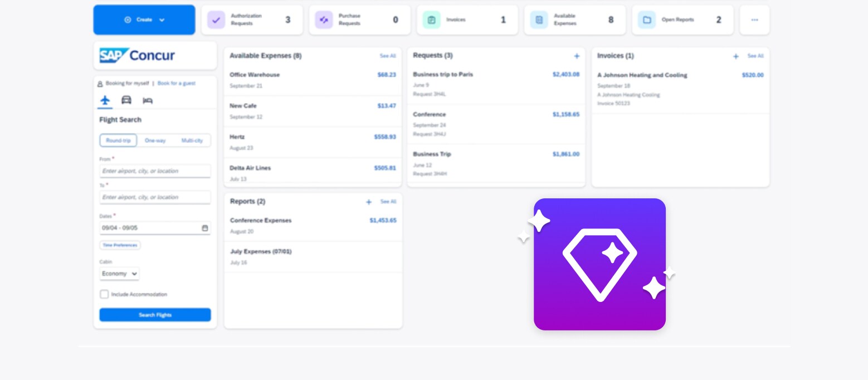Screen dimensions: 868x380
Task: Add a new request with plus icon
Action: (577, 56)
